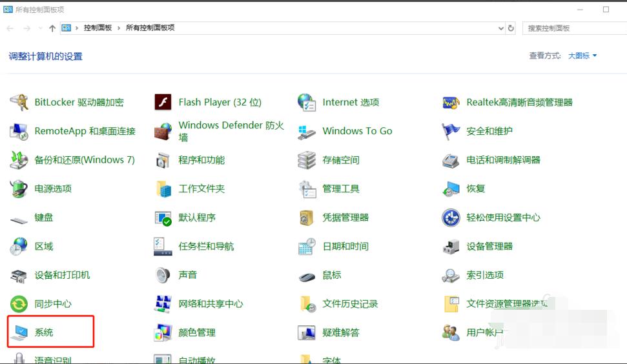The width and height of the screenshot is (627, 364).
Task: Open the 声音 speaker icon
Action: [x=163, y=275]
